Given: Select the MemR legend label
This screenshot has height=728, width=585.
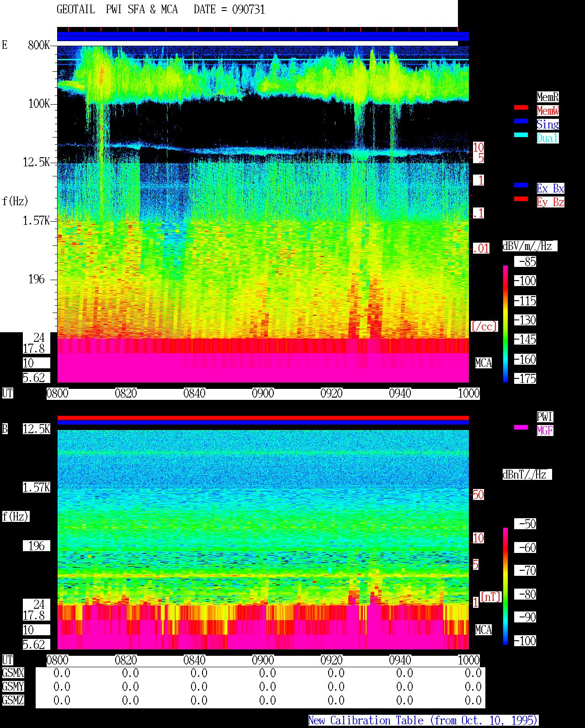Looking at the screenshot, I should pos(548,97).
